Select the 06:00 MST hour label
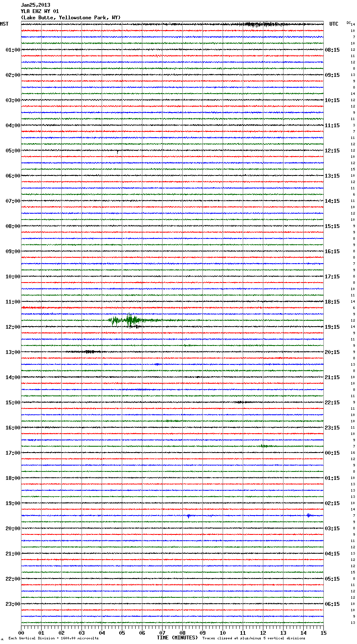Screen dimensions: 357x644 tap(13, 176)
